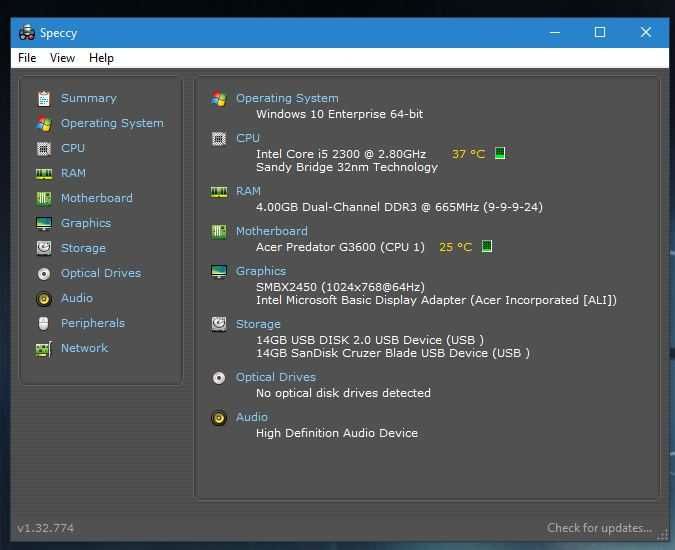
Task: Click the Storage heading link in summary
Action: (x=258, y=324)
